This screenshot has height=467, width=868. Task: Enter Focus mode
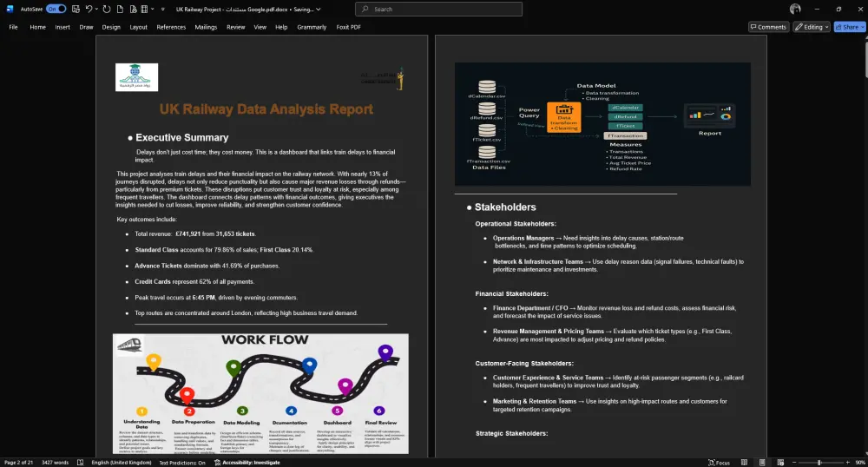tap(719, 463)
